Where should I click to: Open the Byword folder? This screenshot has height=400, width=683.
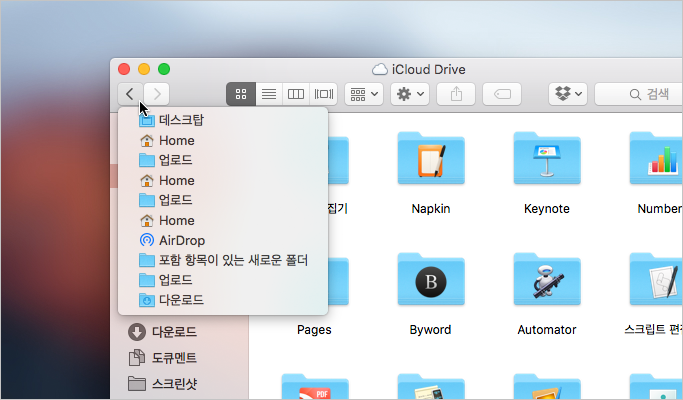(x=431, y=279)
